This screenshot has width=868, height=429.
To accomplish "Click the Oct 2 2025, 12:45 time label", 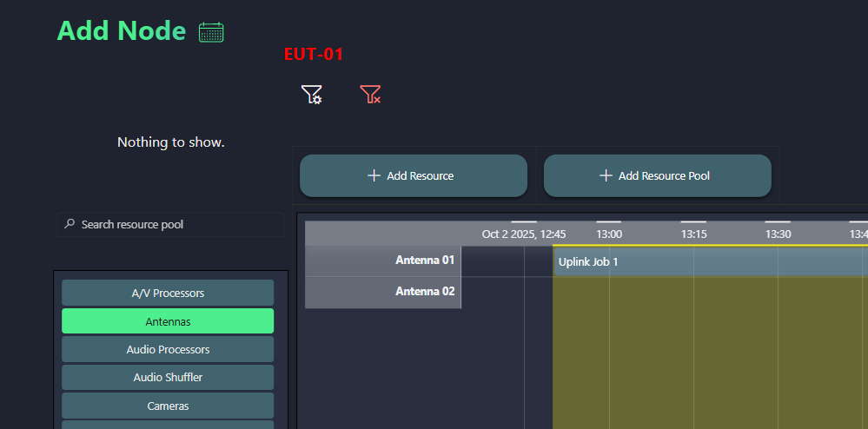I will [524, 234].
